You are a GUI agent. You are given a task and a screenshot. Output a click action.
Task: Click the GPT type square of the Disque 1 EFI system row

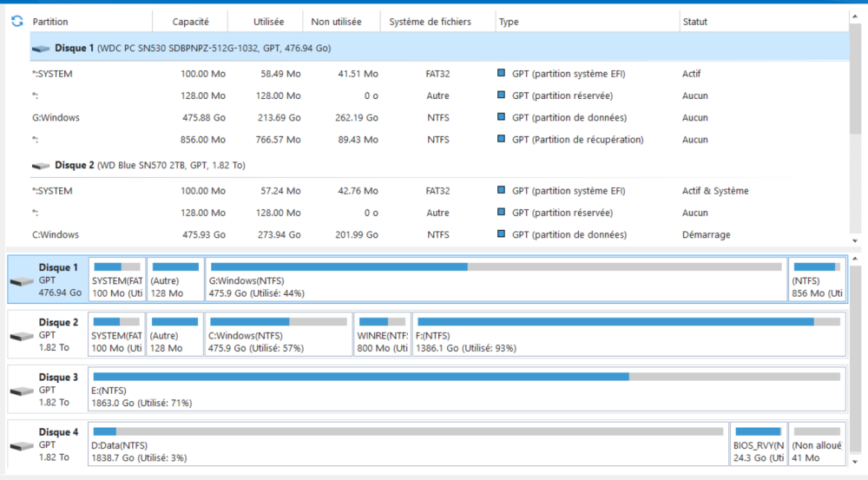click(x=501, y=73)
